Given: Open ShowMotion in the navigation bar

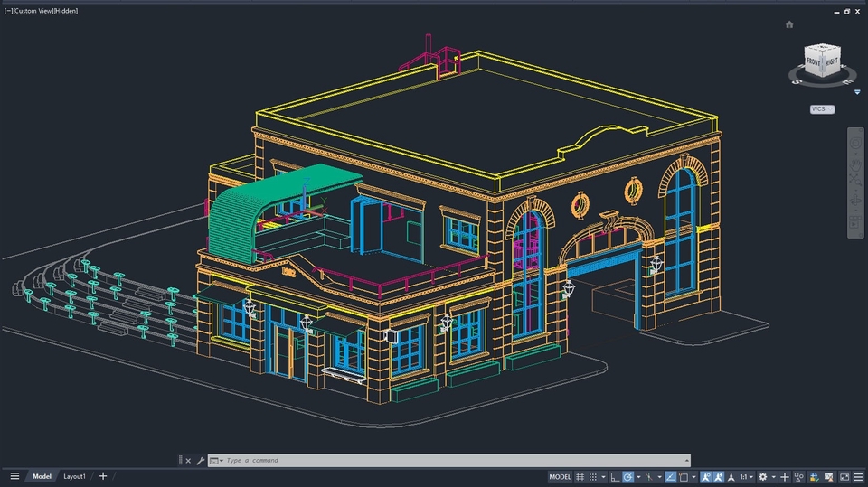Looking at the screenshot, I should tap(855, 223).
